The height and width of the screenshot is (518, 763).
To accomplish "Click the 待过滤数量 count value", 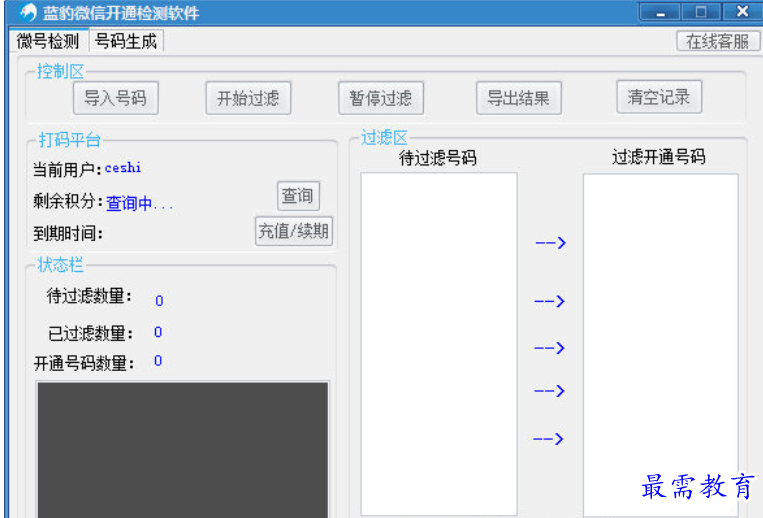I will point(159,301).
